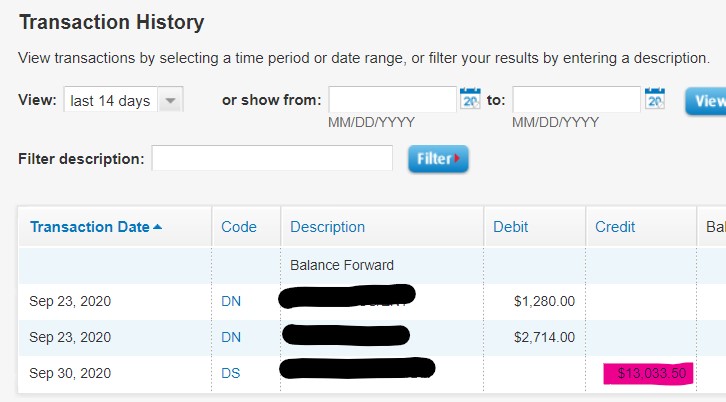Expand the View period dropdown
Viewport: 726px width, 402px height.
coord(170,101)
